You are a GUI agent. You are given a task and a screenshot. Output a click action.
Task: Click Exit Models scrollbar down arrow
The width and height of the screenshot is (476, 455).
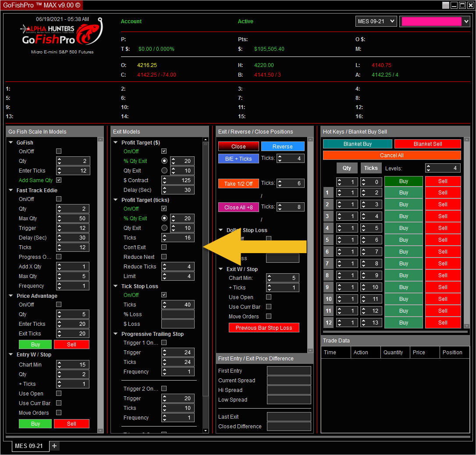coord(206,430)
